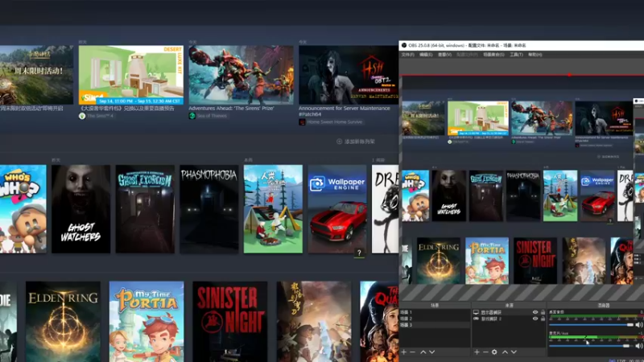Click The Sims 4 game icon under the news card
644x362 pixels.
tap(82, 116)
